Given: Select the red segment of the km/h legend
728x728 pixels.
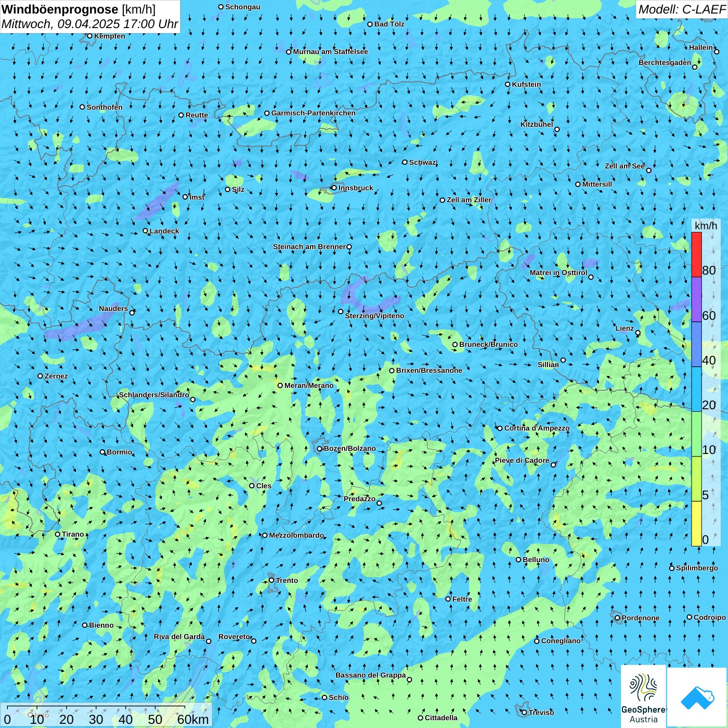Looking at the screenshot, I should (x=696, y=254).
